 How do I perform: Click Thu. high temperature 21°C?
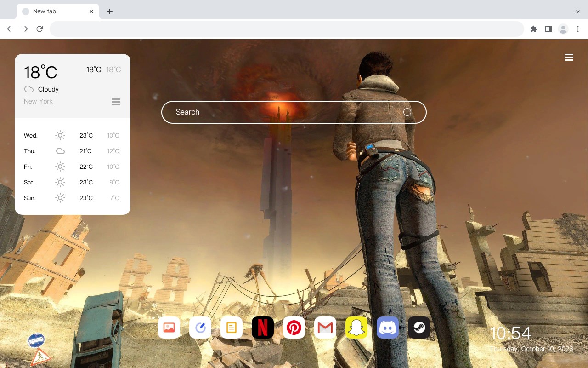86,151
